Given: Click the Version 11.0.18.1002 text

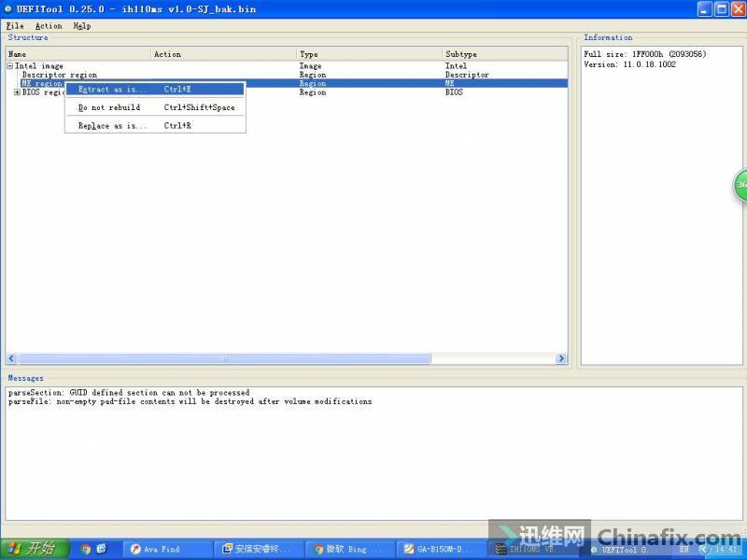Looking at the screenshot, I should [629, 64].
